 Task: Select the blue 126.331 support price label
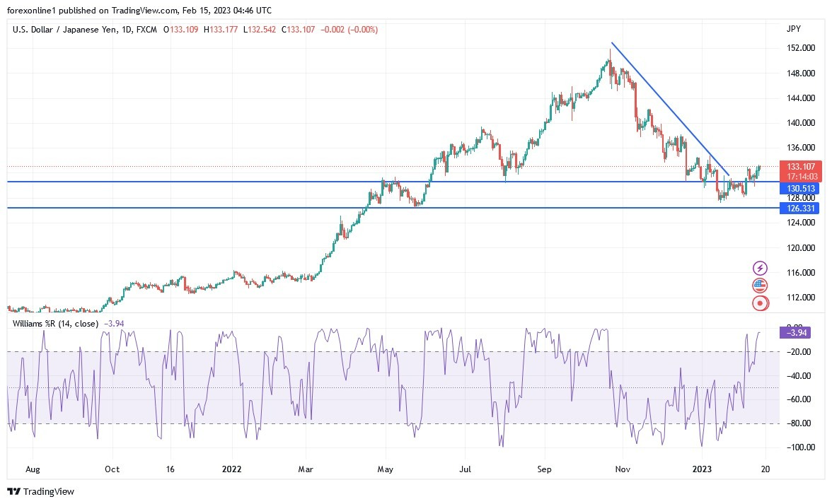click(800, 209)
